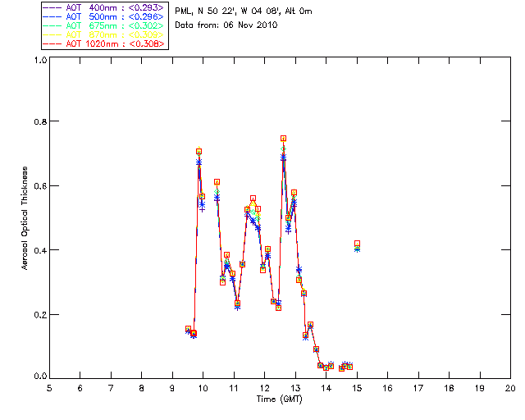The image size is (525, 420).
Task: Click the 0.8 y-axis tick label
Action: click(40, 121)
